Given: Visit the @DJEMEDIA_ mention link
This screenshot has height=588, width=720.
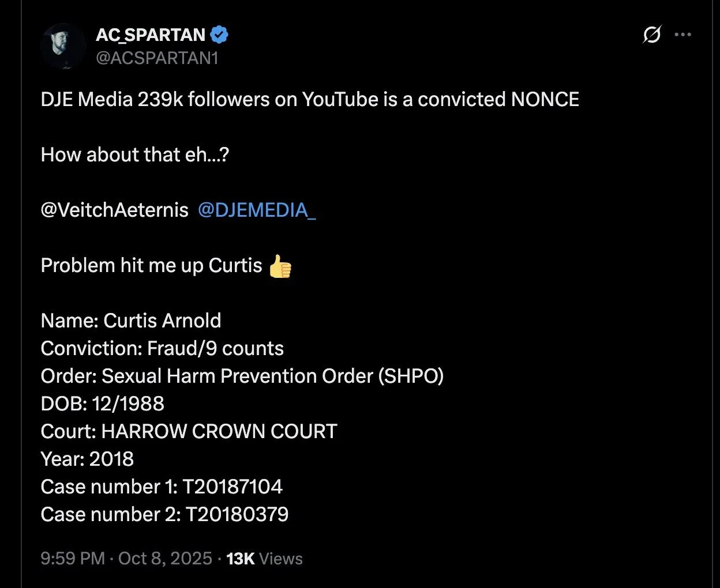Looking at the screenshot, I should (257, 210).
